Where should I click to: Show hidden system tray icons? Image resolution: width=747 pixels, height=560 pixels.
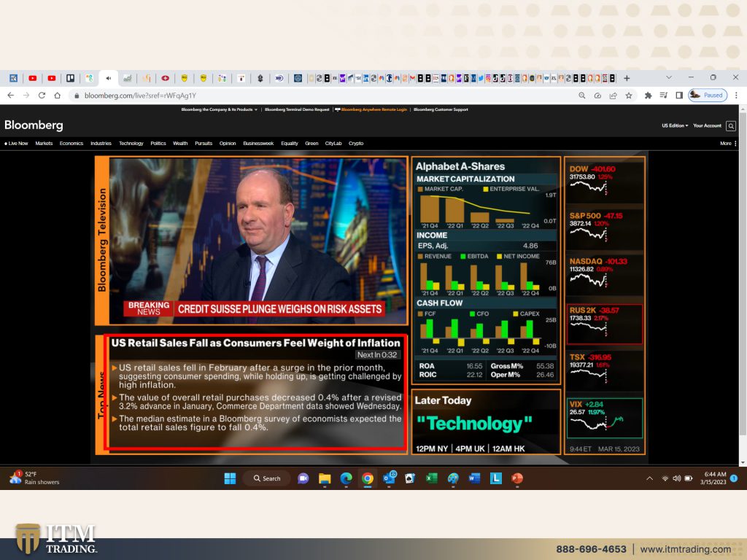click(x=649, y=478)
